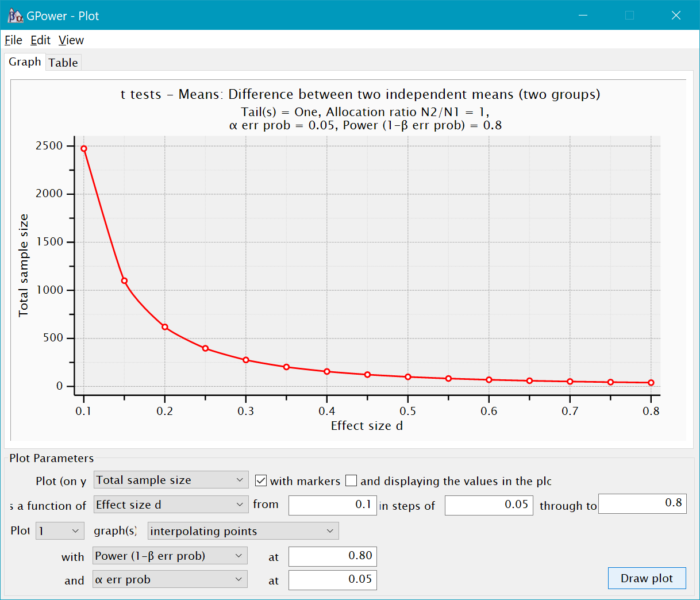The width and height of the screenshot is (700, 600).
Task: Click the 'through to' field showing 0.8
Action: pyautogui.click(x=643, y=503)
